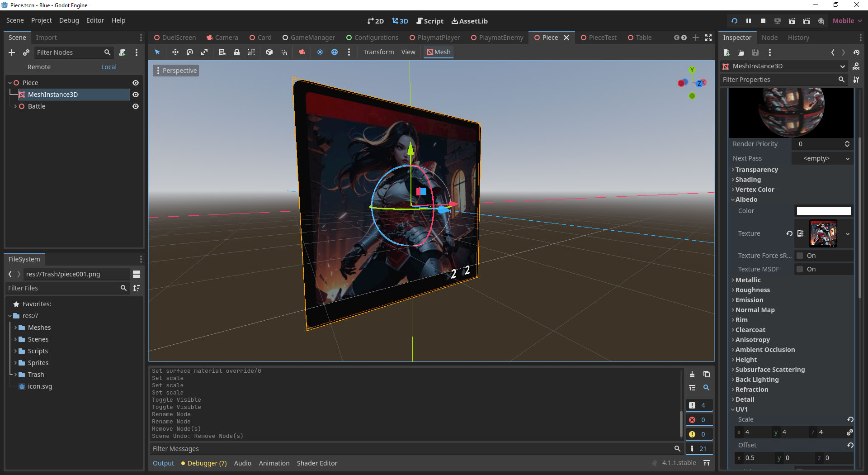Switch to the Card scene tab
Viewport: 868px width, 475px height.
pyautogui.click(x=260, y=38)
